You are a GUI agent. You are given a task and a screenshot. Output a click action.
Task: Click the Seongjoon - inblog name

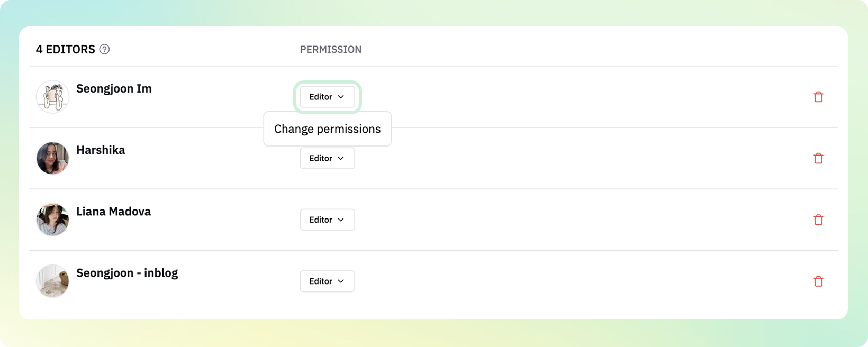pyautogui.click(x=127, y=273)
